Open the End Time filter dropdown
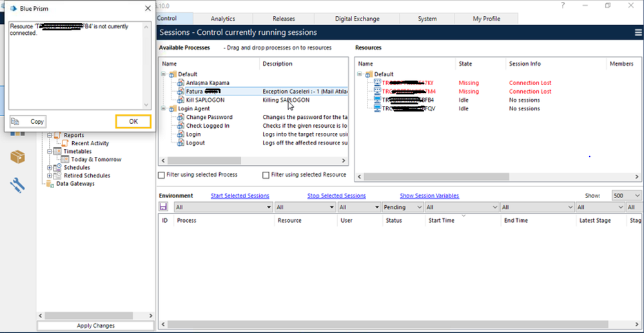The image size is (644, 333). pyautogui.click(x=537, y=207)
